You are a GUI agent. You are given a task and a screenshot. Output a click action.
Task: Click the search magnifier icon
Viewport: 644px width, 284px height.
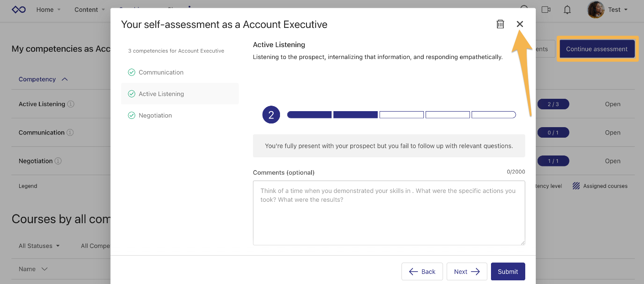(524, 9)
